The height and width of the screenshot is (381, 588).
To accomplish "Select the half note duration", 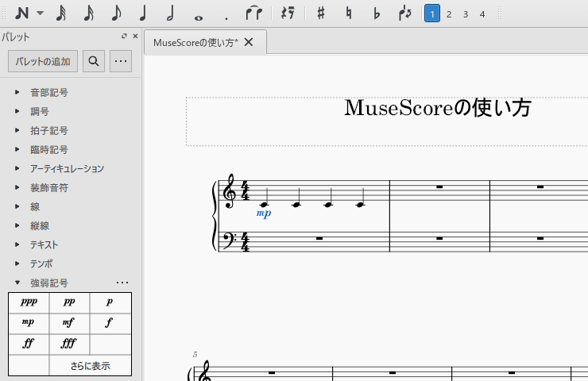I will 170,13.
